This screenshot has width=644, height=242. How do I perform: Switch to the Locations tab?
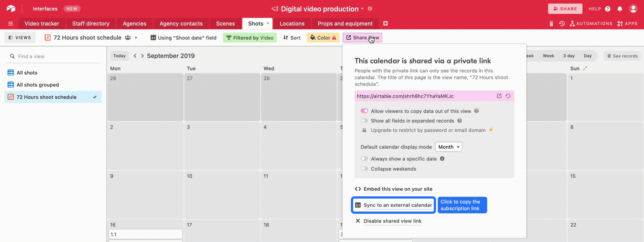292,24
